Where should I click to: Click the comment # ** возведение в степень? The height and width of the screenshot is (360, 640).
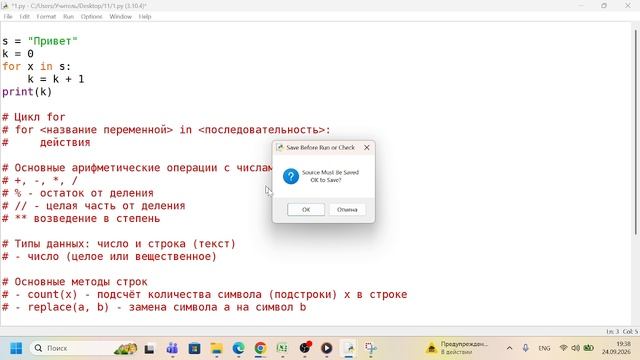click(81, 218)
